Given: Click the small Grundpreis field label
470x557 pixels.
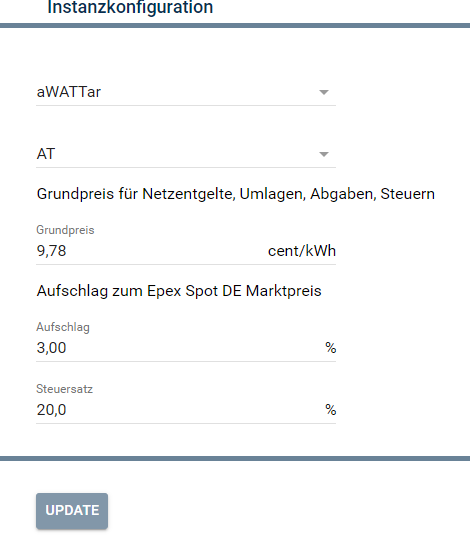Looking at the screenshot, I should pyautogui.click(x=65, y=230).
